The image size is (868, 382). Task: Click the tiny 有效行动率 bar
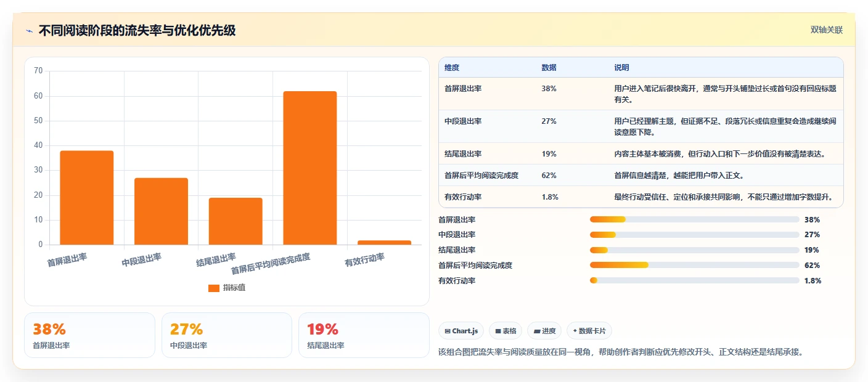(384, 243)
